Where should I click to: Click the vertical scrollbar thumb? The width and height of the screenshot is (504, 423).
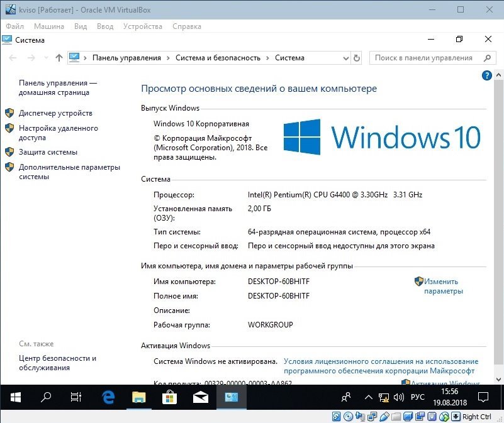coord(498,222)
